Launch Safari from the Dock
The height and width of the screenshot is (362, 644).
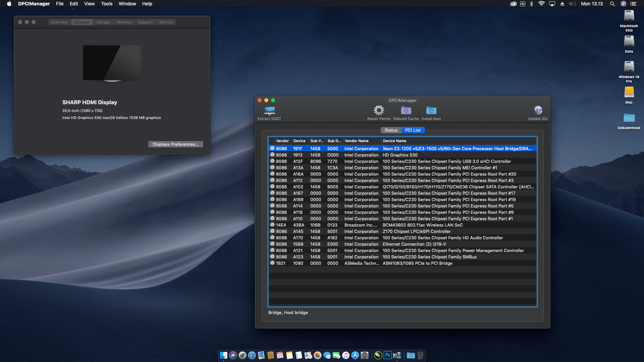tap(252, 355)
